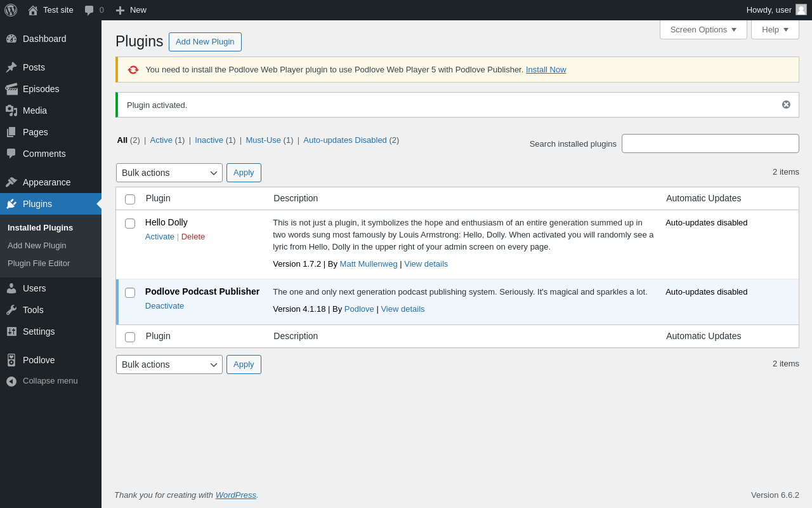Dismiss the Plugin activated notice
Image resolution: width=812 pixels, height=508 pixels.
786,105
